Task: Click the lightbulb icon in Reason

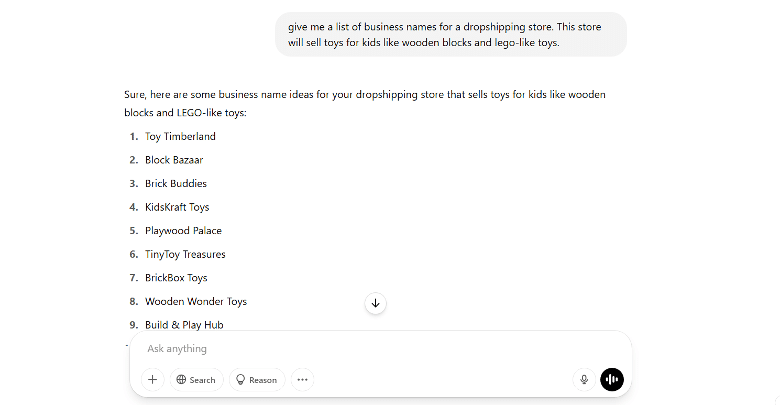Action: pos(240,380)
